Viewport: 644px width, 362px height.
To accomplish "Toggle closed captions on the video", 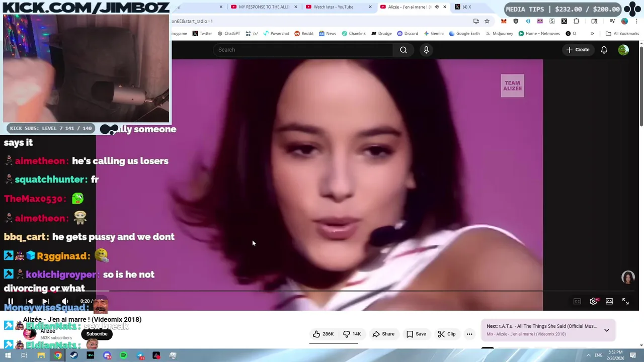I will coord(577,301).
